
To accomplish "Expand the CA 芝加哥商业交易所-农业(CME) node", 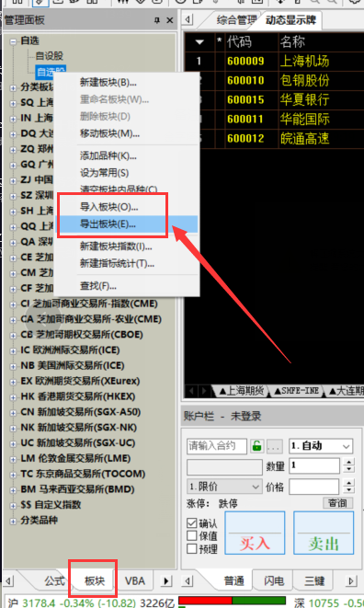I will tap(13, 320).
